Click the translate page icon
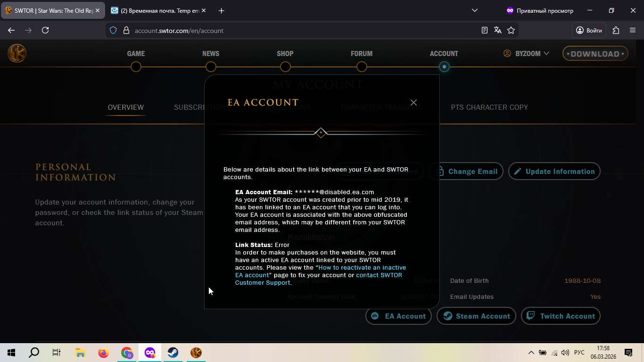The image size is (644, 362). coord(498,30)
